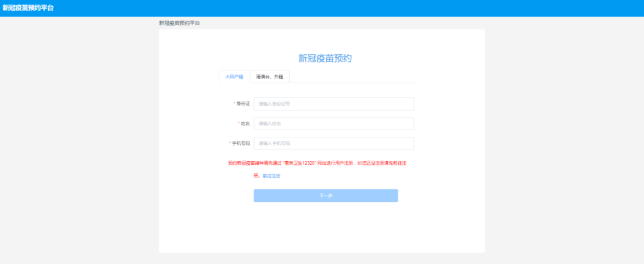Switch to the 港澳台、外籍 tab
The height and width of the screenshot is (264, 644).
click(269, 77)
